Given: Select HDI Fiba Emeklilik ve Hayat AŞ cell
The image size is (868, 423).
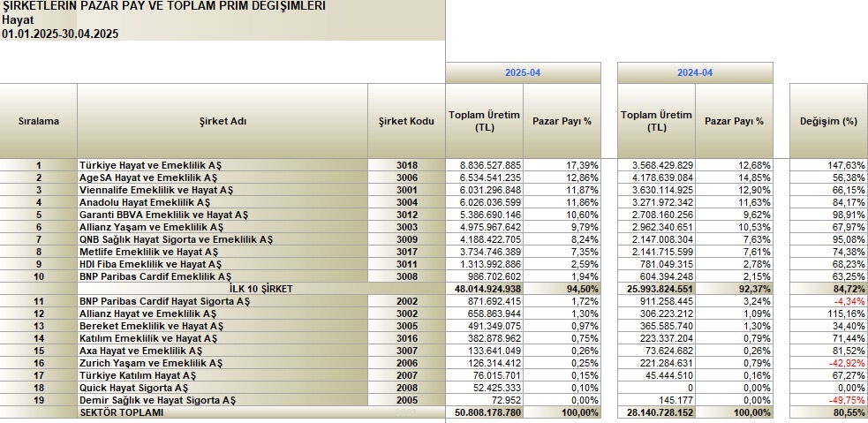Looking at the screenshot, I should (223, 264).
